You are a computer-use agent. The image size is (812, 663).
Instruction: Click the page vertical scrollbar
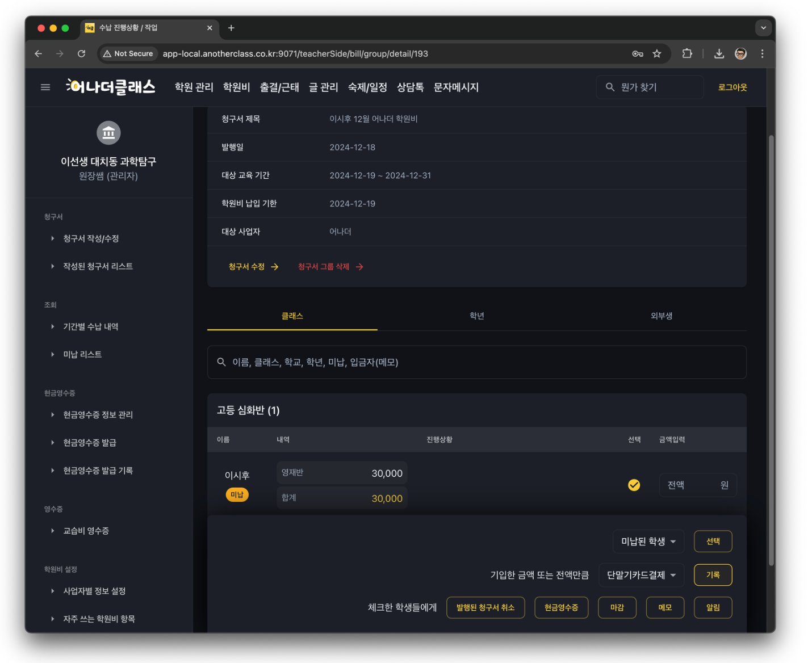pos(771,350)
